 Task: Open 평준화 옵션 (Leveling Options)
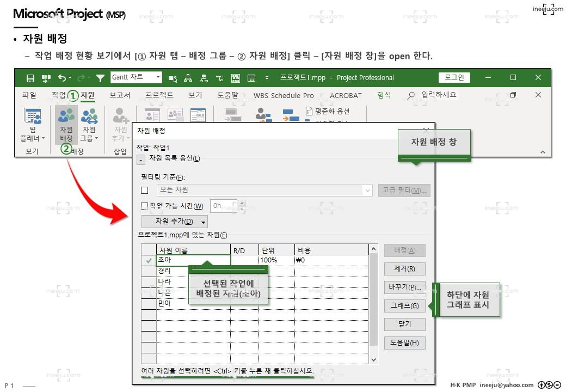[328, 111]
